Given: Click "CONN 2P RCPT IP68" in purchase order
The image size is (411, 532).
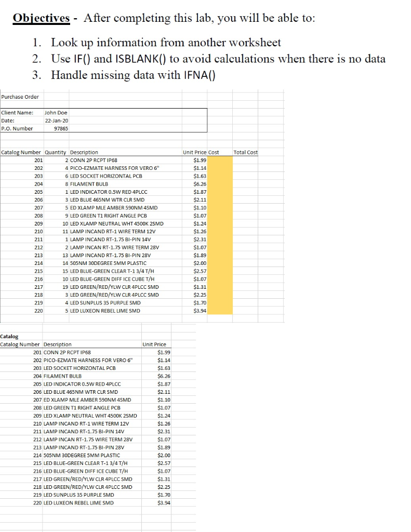Looking at the screenshot, I should 94,160.
